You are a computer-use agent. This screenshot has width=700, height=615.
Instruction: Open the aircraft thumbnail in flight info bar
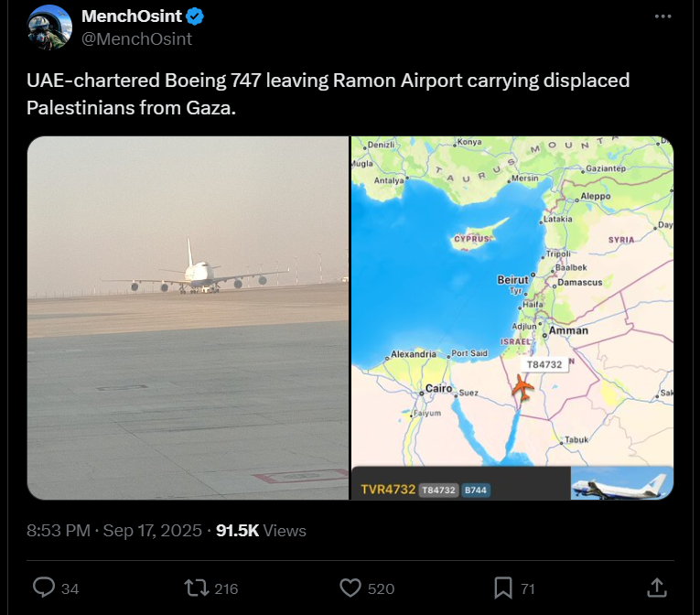pyautogui.click(x=621, y=483)
